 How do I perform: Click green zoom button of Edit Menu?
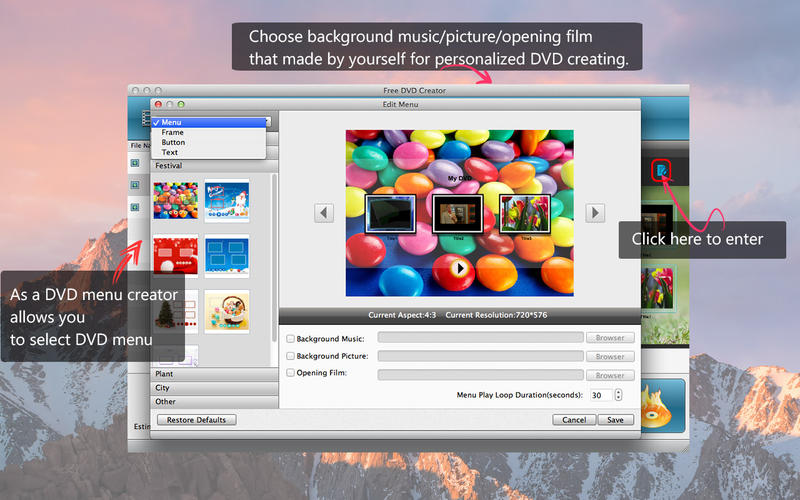(181, 104)
